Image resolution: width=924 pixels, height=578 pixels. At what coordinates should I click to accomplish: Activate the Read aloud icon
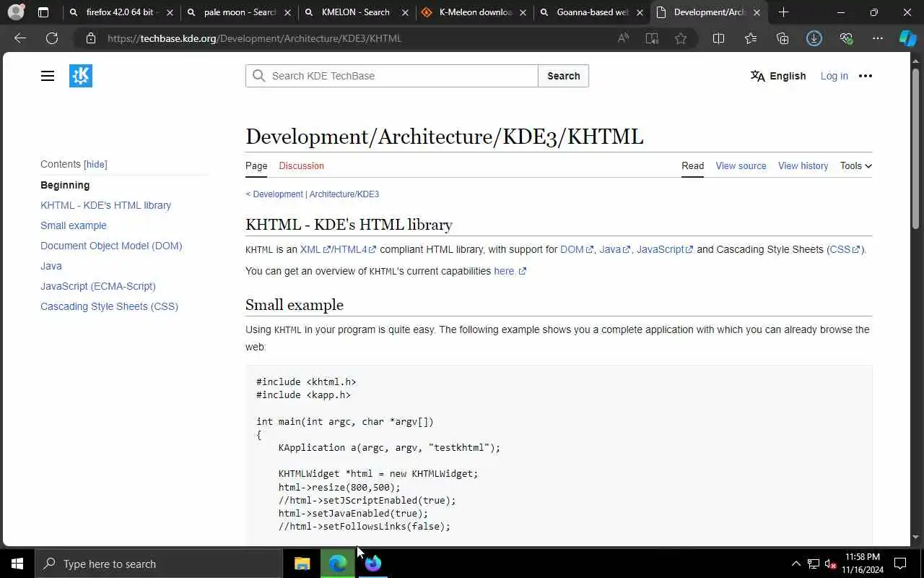pos(623,38)
